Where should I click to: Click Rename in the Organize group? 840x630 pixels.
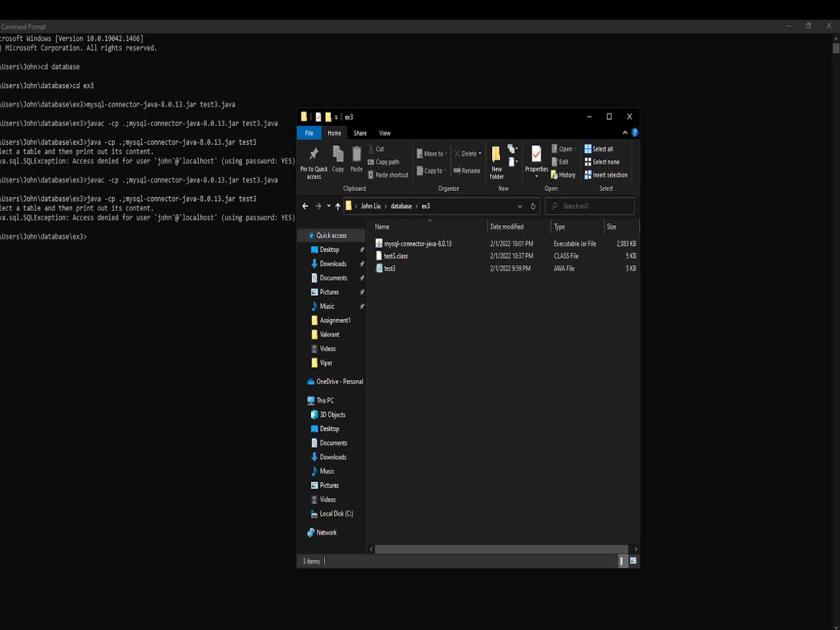(x=467, y=171)
